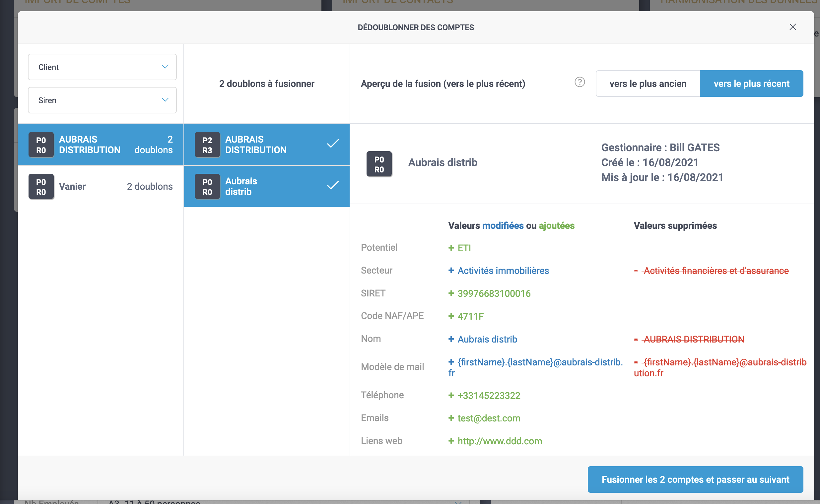Image resolution: width=820 pixels, height=504 pixels.
Task: Click P0 R0 badge of Aubrais distrib duplicate
Action: point(207,187)
